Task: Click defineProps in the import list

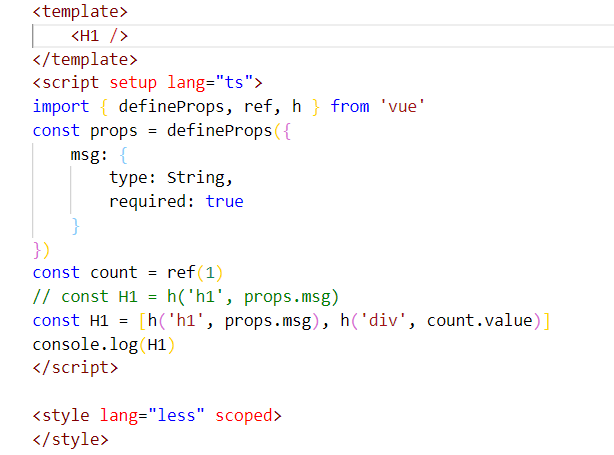Action: click(x=171, y=107)
